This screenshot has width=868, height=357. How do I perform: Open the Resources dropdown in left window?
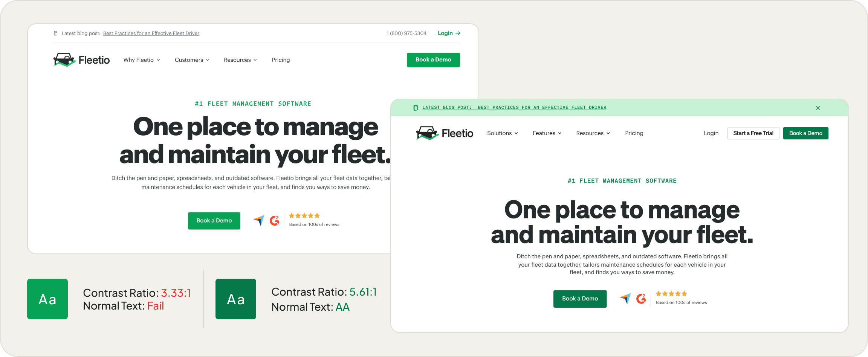click(240, 60)
